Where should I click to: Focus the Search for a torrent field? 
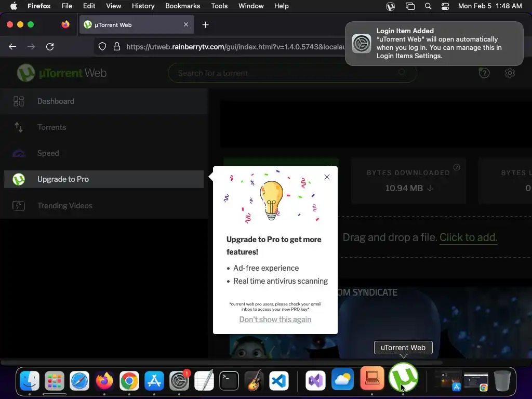click(292, 73)
